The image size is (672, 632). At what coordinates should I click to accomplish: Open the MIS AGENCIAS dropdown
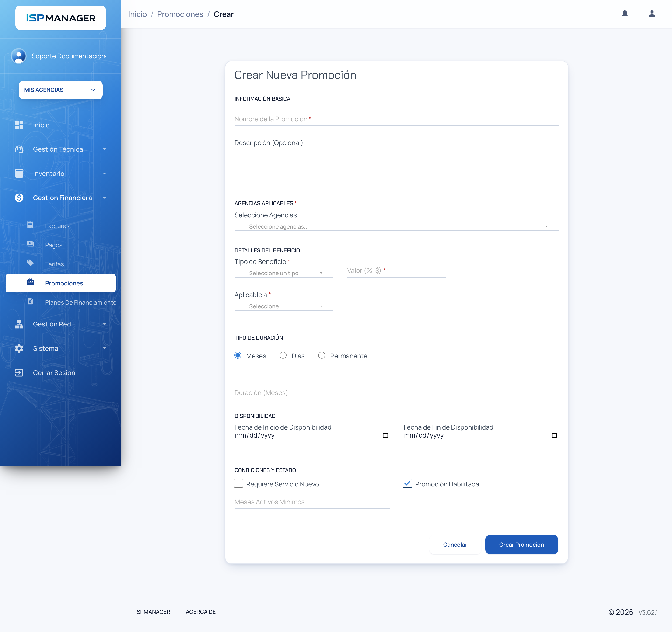[60, 90]
